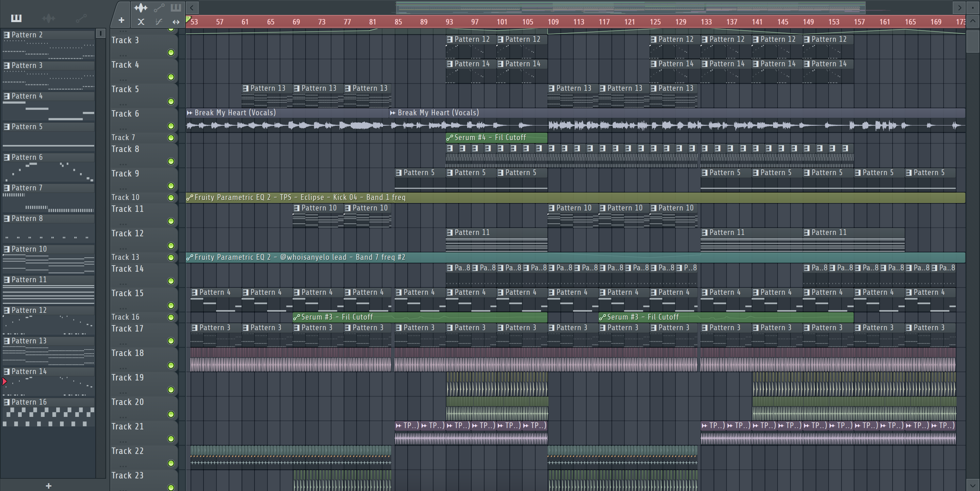Click the audio icon on the first Break My Heart (Vocals) clip
The height and width of the screenshot is (491, 980).
pyautogui.click(x=190, y=113)
